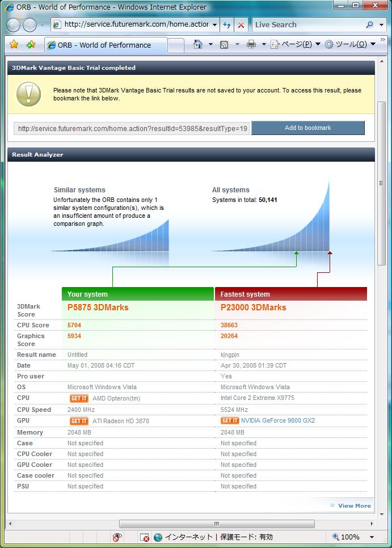Click the P5875 3DMarks score text

pos(98,307)
